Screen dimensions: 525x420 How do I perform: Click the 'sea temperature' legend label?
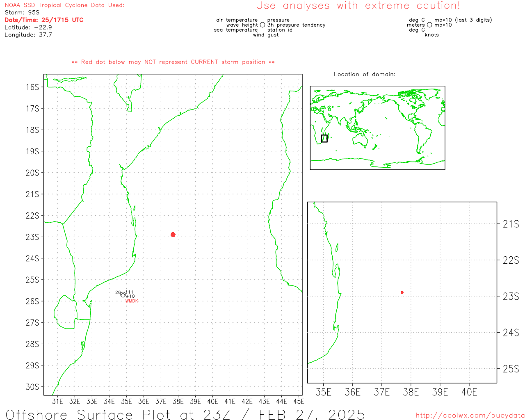(236, 30)
